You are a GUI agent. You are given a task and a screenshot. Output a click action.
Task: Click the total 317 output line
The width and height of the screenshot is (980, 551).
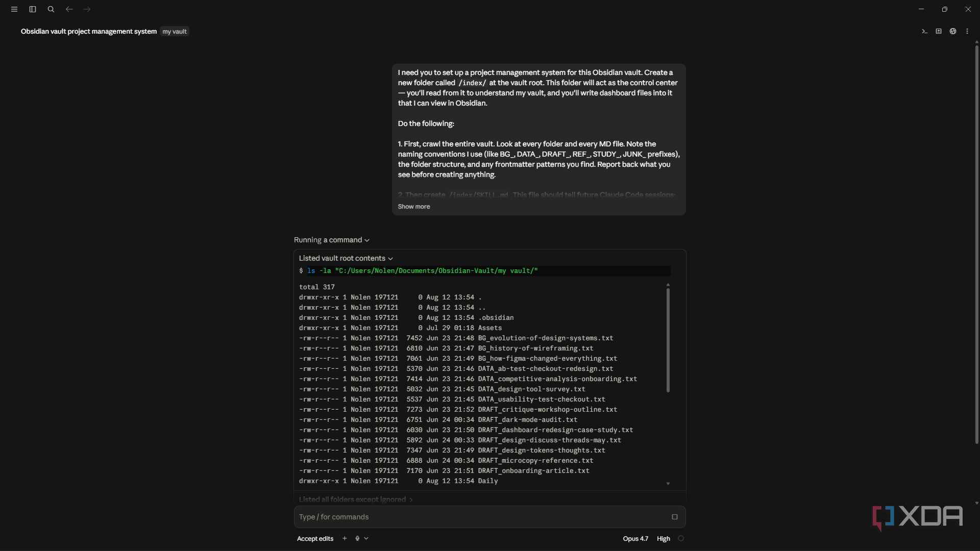tap(317, 287)
